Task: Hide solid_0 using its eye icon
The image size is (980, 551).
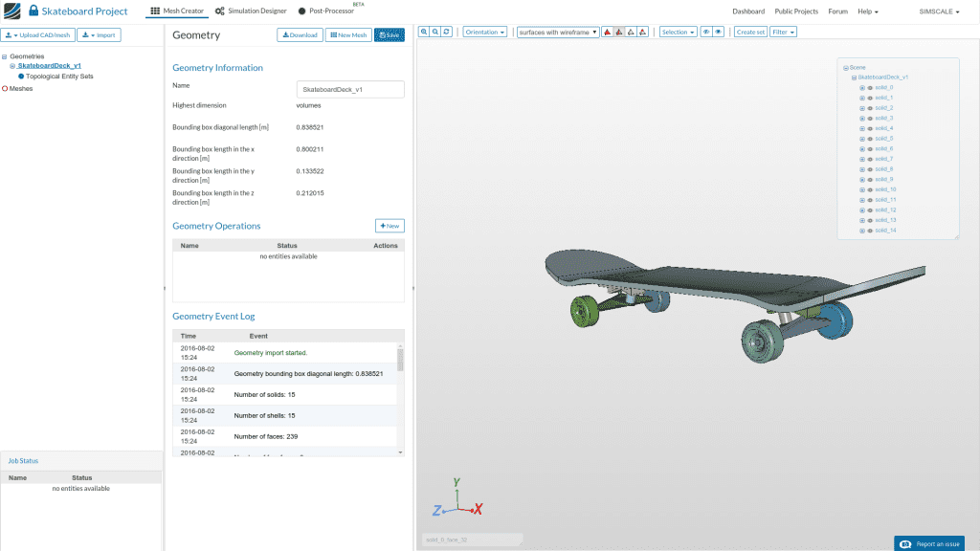Action: (870, 88)
